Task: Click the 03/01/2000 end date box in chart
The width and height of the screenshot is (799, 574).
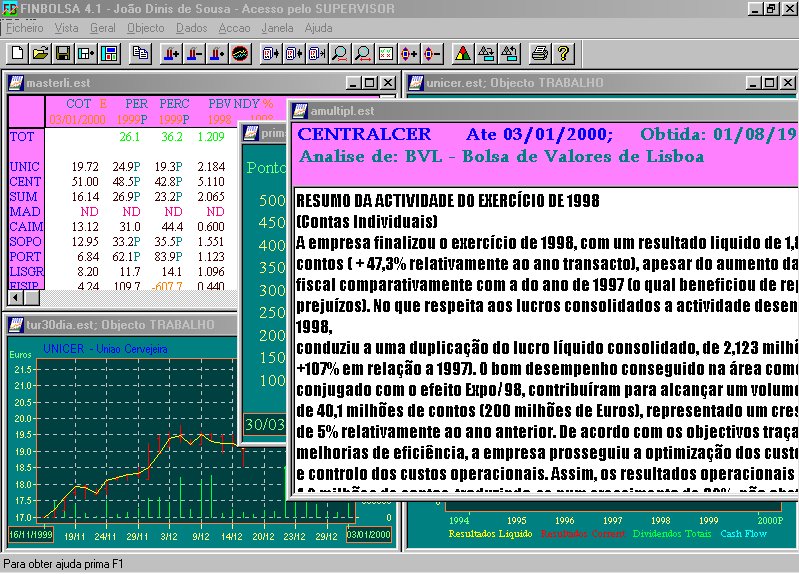Action: point(368,535)
